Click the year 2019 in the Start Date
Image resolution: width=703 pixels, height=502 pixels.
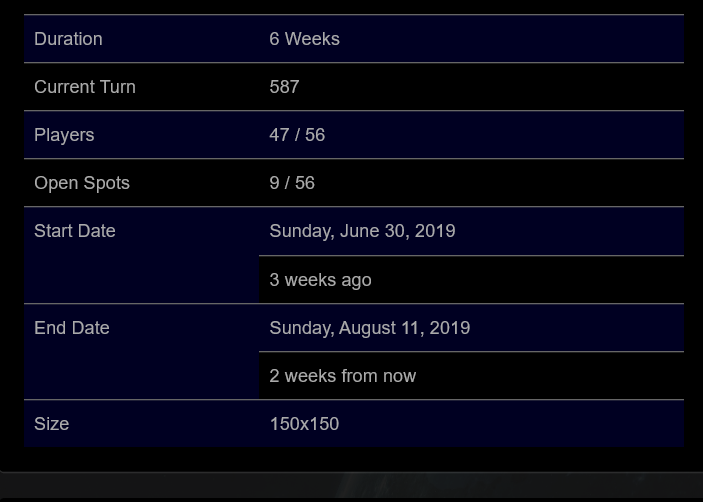(x=435, y=231)
